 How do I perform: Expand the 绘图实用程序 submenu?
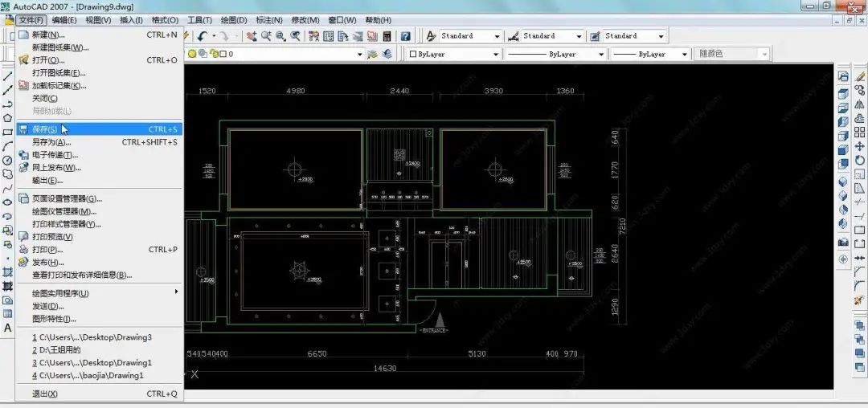point(177,292)
